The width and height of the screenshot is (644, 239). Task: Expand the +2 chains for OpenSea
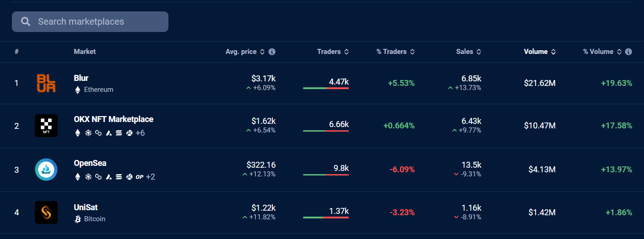[x=151, y=176]
